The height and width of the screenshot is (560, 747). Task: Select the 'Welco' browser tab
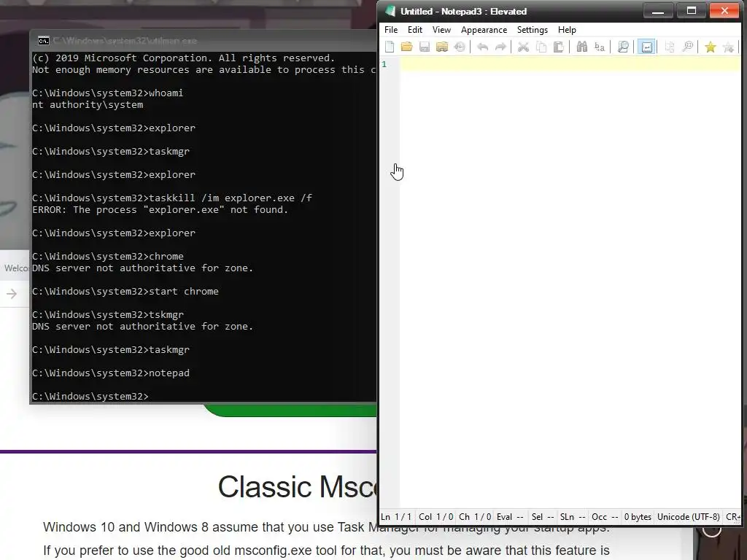click(x=15, y=268)
